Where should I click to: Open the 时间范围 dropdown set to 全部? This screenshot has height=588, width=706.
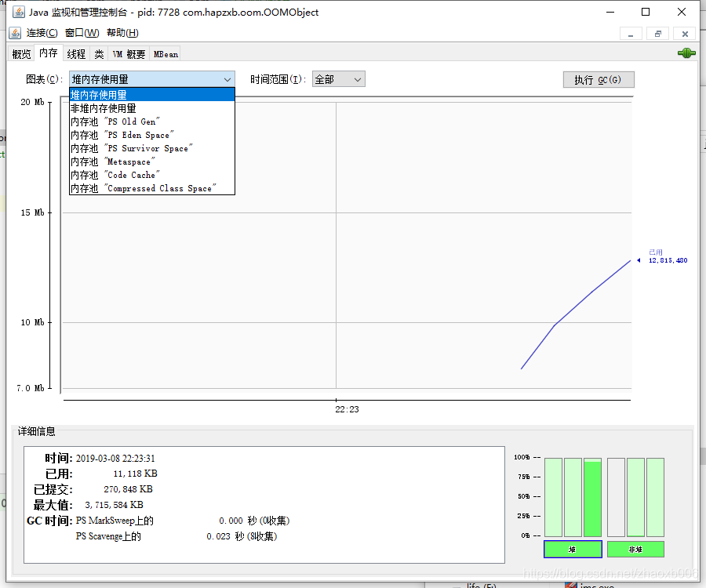tap(339, 79)
